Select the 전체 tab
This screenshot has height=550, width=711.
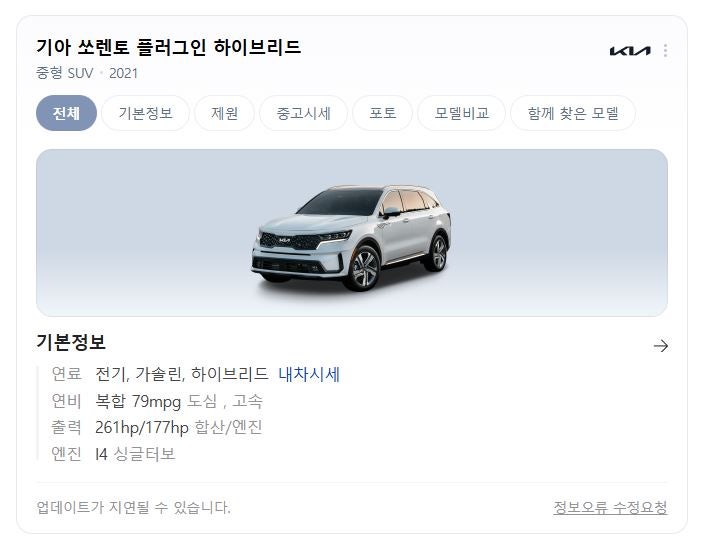pyautogui.click(x=66, y=113)
